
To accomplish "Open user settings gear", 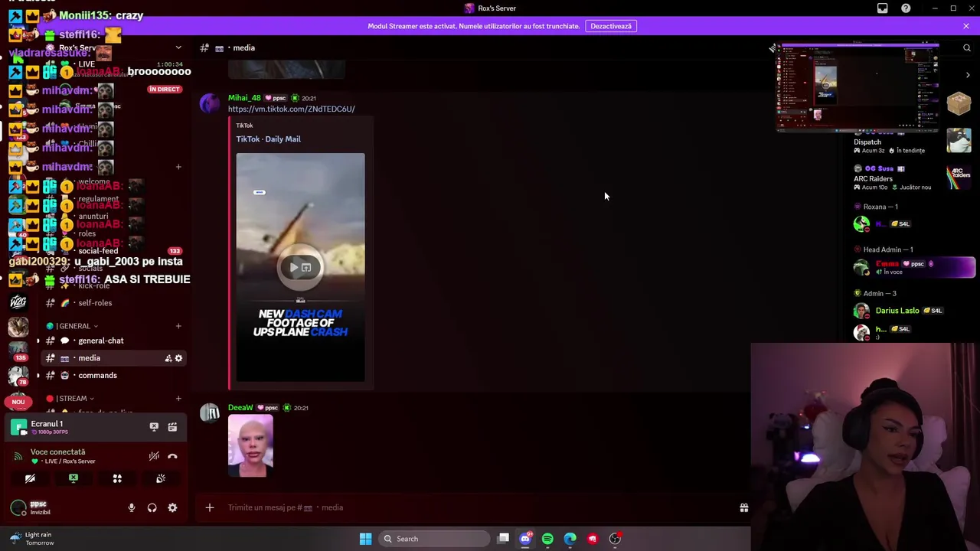I will (172, 507).
